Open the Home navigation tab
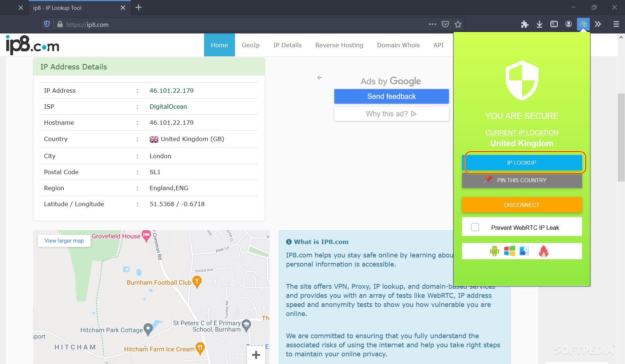Viewport: 625px width, 364px height. coord(219,45)
